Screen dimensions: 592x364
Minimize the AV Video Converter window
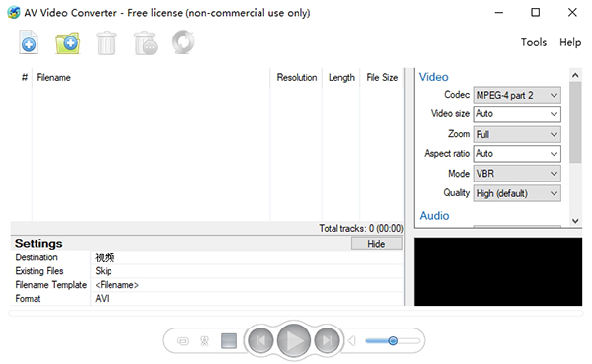[x=499, y=13]
